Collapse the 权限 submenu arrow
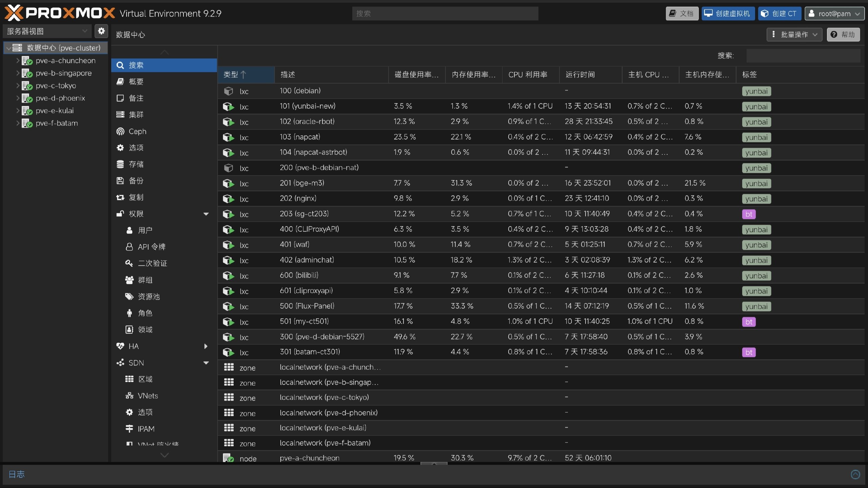Screen dimensions: 868x488 click(206, 214)
